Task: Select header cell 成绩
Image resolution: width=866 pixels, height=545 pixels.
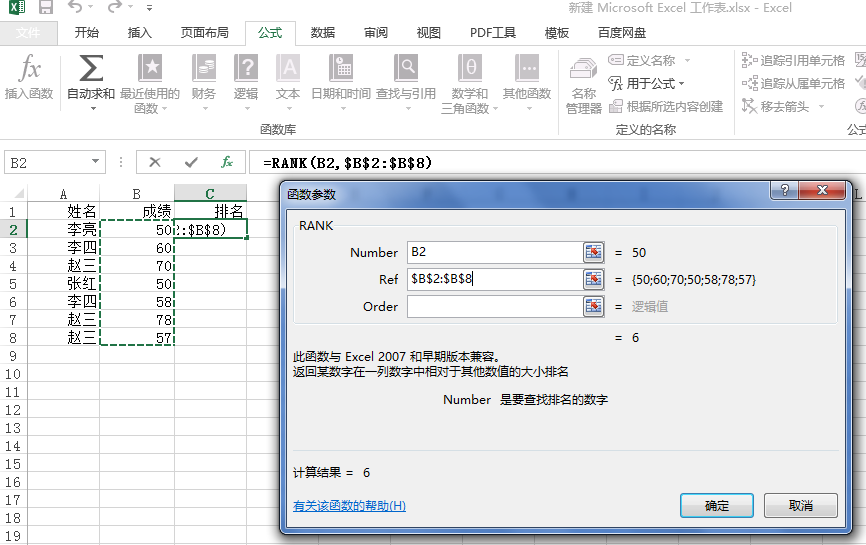Action: 137,211
